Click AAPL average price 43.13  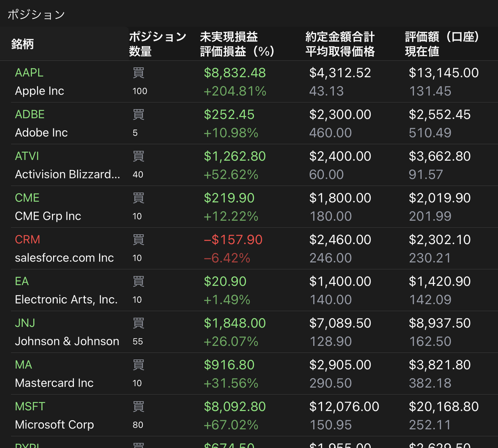[327, 91]
